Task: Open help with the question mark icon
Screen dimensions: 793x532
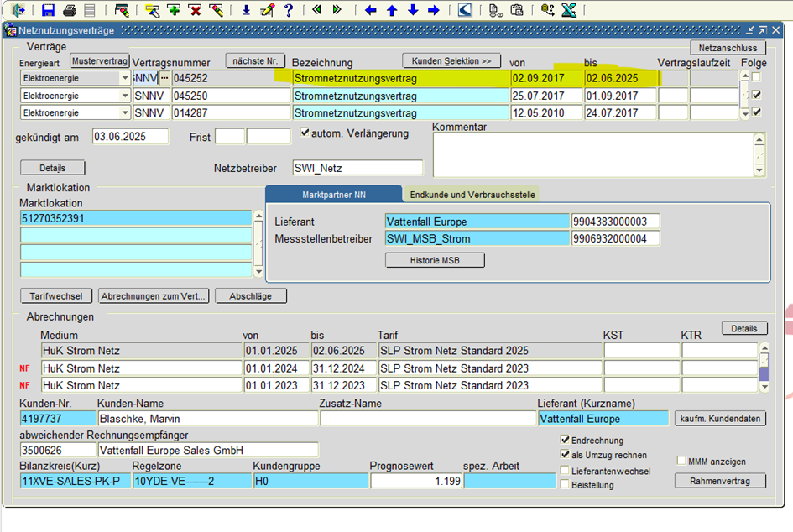Action: (289, 10)
